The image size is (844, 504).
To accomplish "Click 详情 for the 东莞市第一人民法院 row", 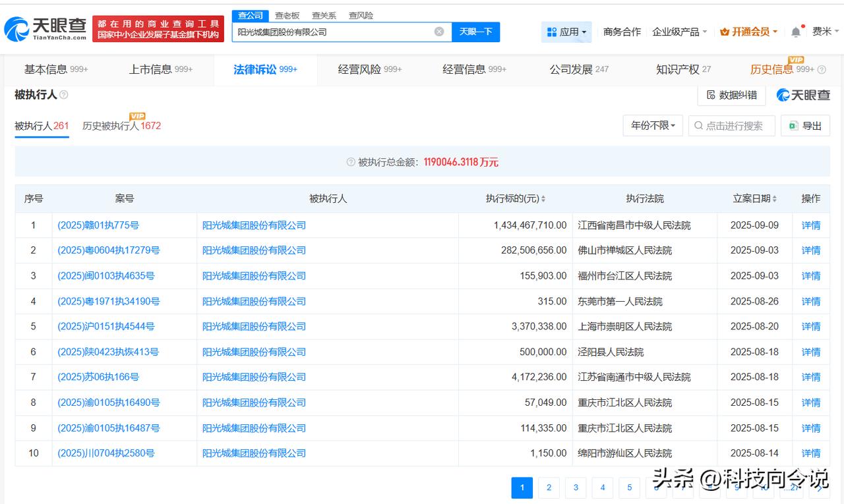I will coord(811,301).
